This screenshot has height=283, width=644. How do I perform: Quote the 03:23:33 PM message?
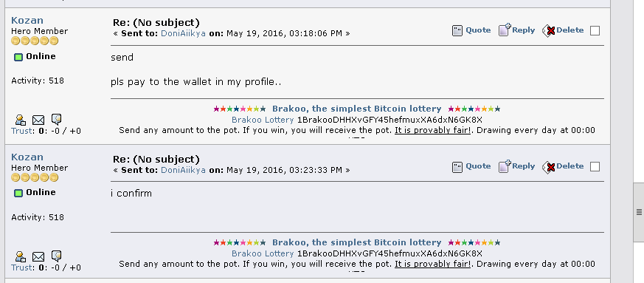[471, 166]
